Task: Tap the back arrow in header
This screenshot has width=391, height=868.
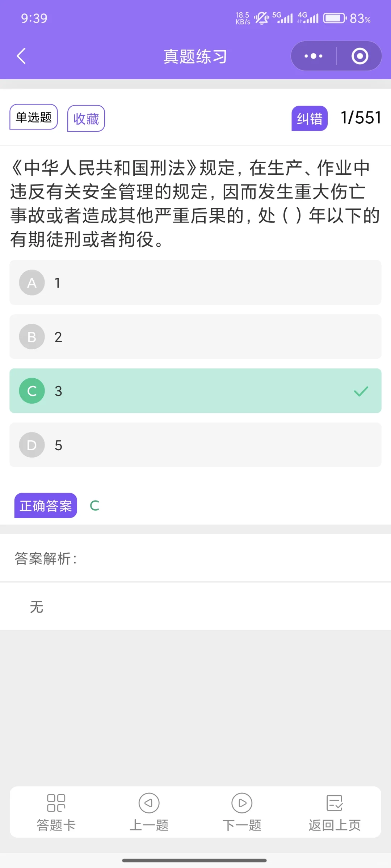Action: click(x=21, y=56)
